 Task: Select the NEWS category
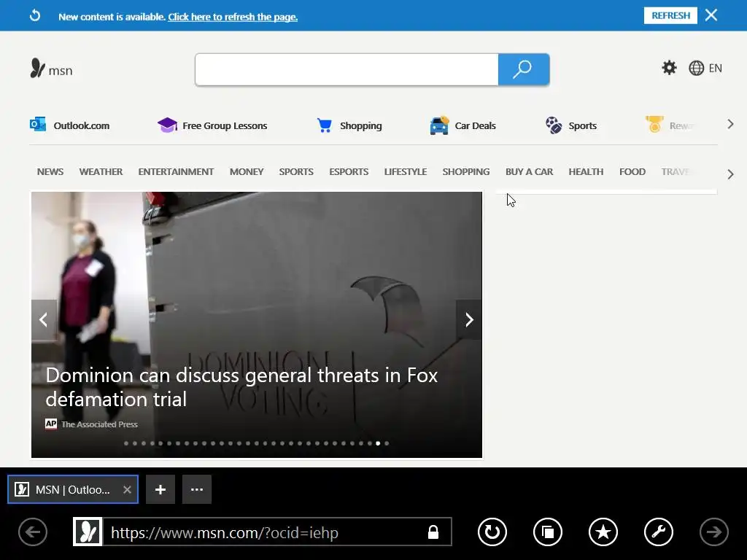click(50, 171)
